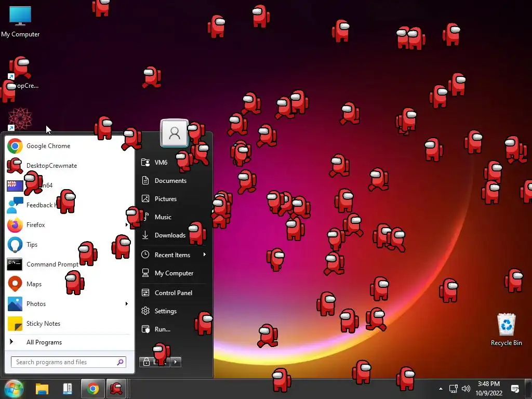Open the Tips app
Screen dimensions: 532x399
click(69, 244)
